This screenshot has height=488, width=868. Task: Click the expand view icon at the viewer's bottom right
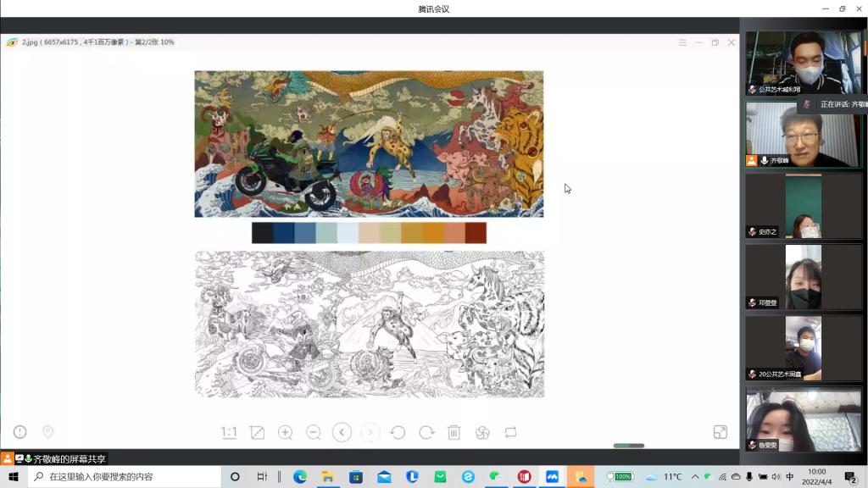coord(721,432)
